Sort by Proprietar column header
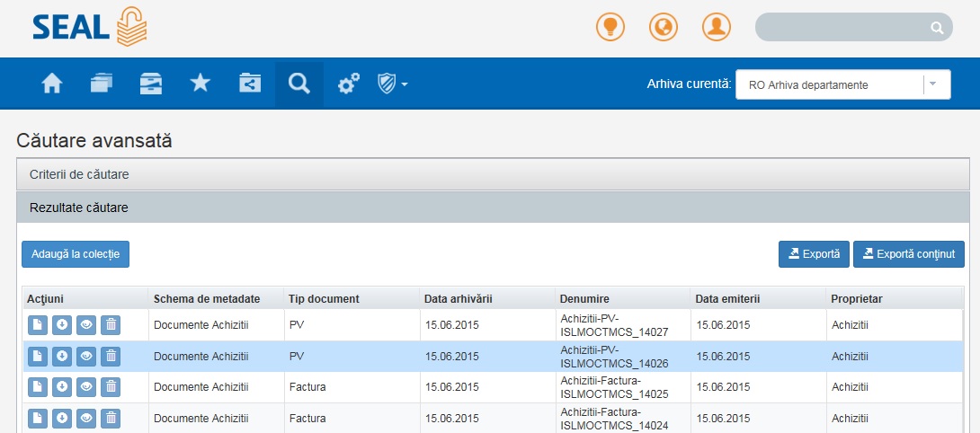The image size is (980, 433). coord(895,298)
